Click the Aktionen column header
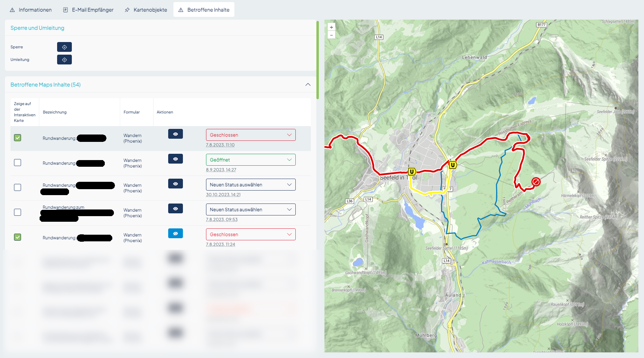The image size is (644, 358). 165,112
